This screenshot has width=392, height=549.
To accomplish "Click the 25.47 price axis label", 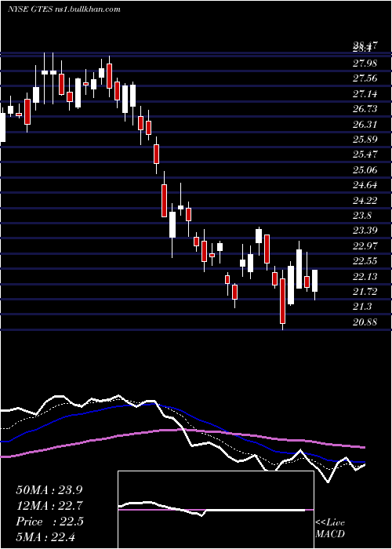I will click(365, 155).
